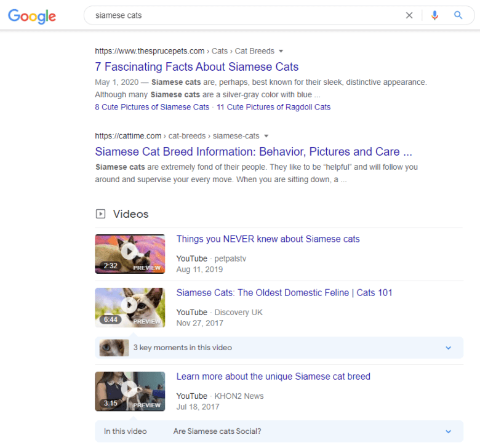Open Siamese Cats: The Oldest Domestic Feline video
480x448 pixels.
click(284, 293)
